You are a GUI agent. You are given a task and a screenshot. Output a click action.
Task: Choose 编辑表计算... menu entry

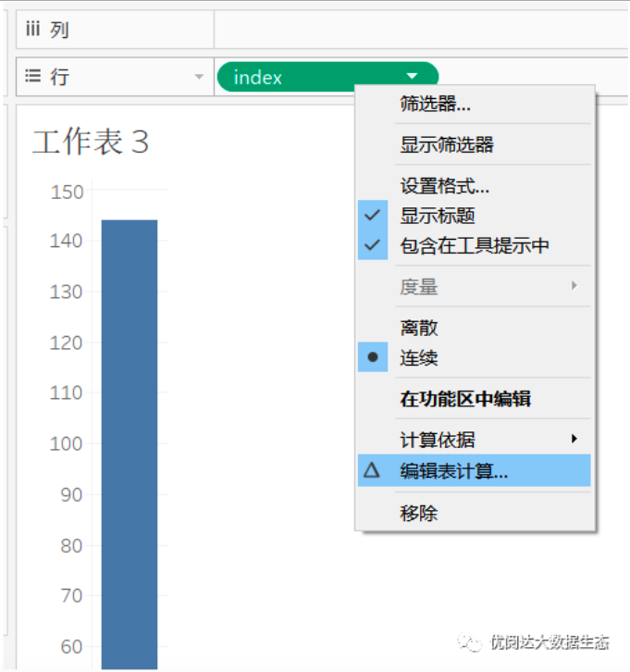[453, 470]
